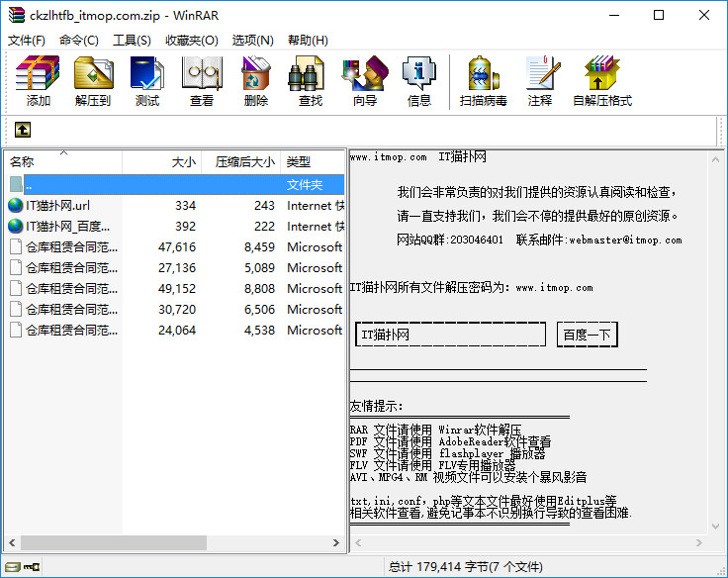
Task: Click file list horizontal scrollbar thumb
Action: [x=114, y=542]
